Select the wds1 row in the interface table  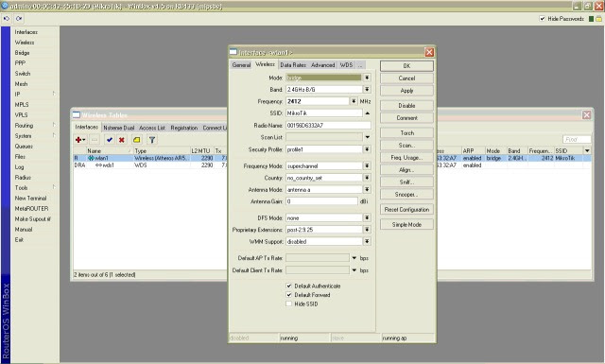pos(332,165)
